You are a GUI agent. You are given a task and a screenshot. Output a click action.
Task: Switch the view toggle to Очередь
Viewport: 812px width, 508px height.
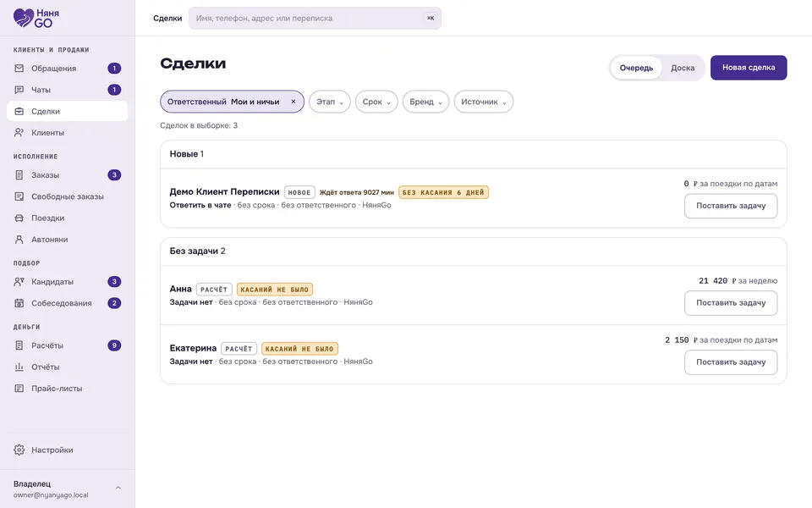(636, 68)
